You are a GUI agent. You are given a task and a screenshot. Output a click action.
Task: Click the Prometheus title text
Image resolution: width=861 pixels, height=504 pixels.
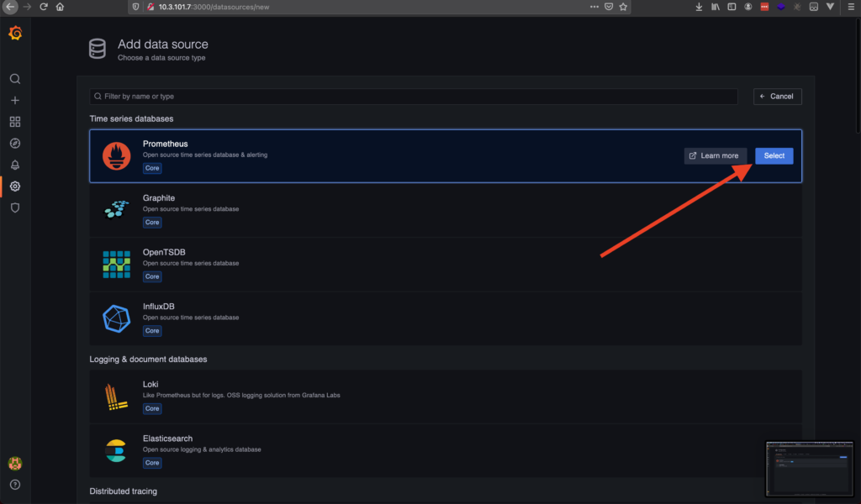(x=166, y=144)
